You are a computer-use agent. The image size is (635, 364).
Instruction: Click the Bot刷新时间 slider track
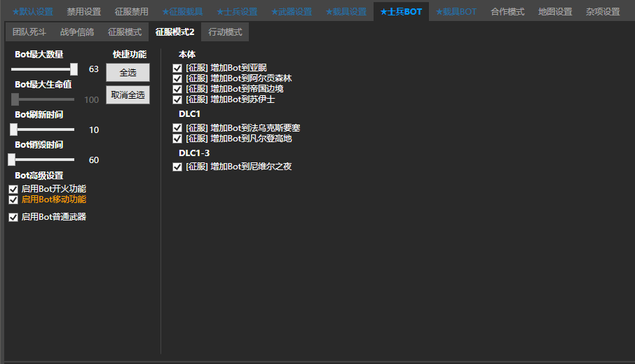(x=42, y=129)
